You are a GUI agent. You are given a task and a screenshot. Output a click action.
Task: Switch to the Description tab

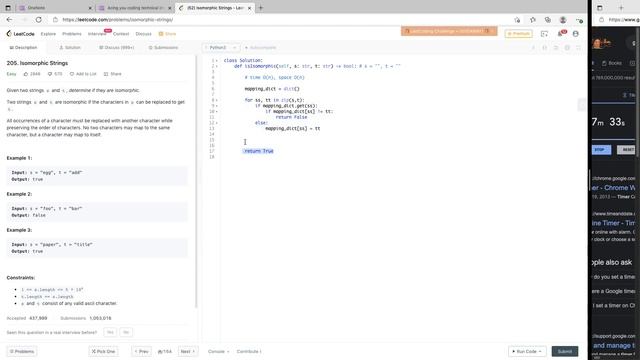click(x=23, y=48)
